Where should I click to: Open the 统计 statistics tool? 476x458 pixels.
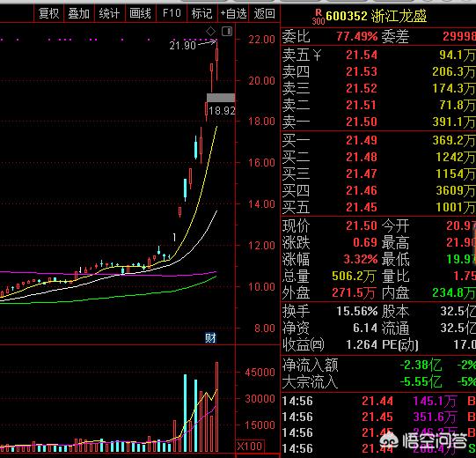coord(110,14)
